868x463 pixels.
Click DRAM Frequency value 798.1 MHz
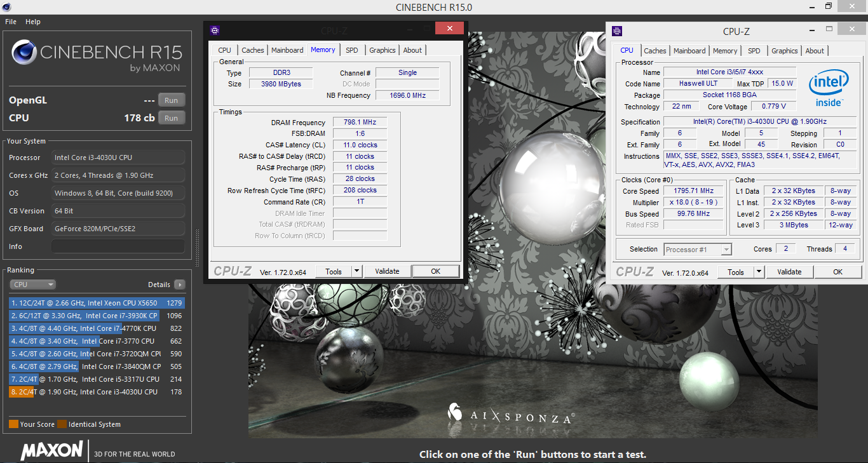pyautogui.click(x=360, y=123)
